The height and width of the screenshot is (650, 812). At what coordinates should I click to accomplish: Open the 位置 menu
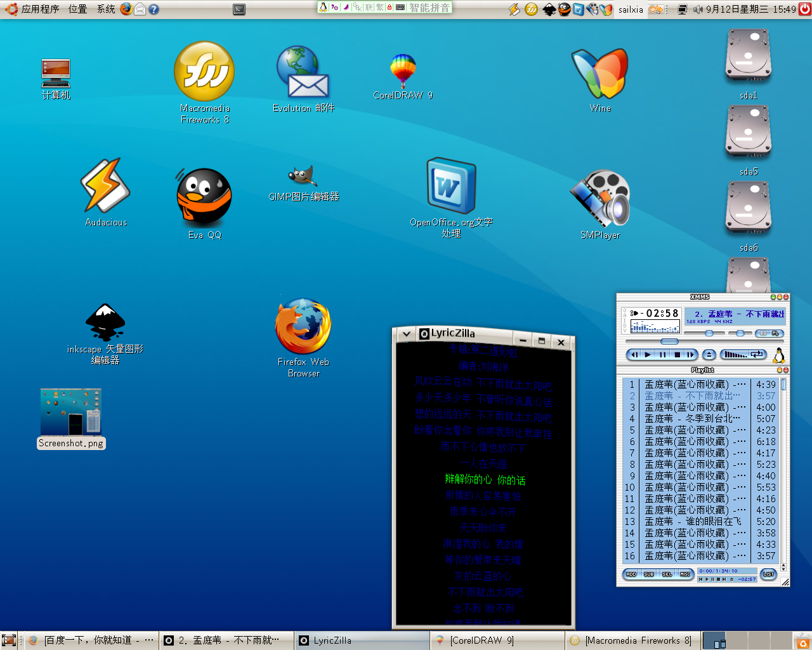tap(77, 9)
